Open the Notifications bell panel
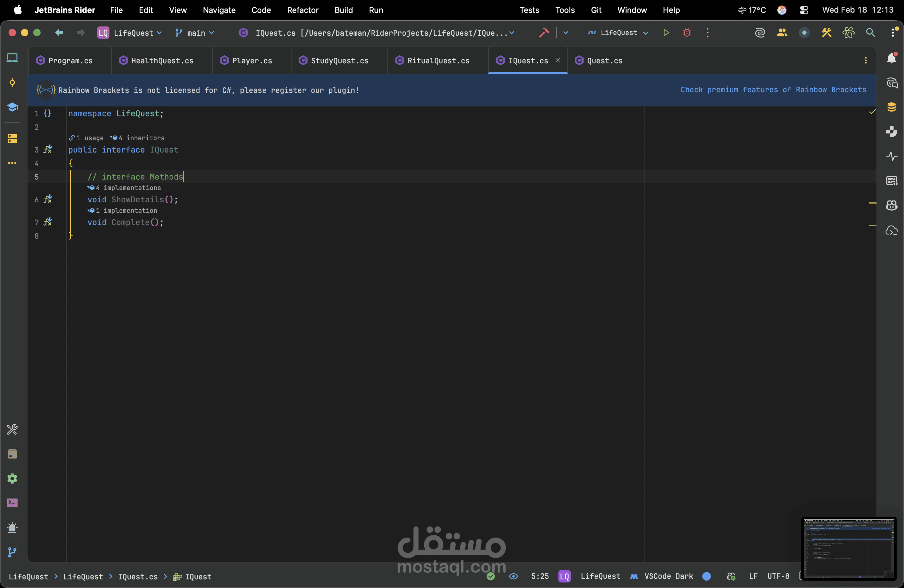904x588 pixels. pyautogui.click(x=891, y=58)
